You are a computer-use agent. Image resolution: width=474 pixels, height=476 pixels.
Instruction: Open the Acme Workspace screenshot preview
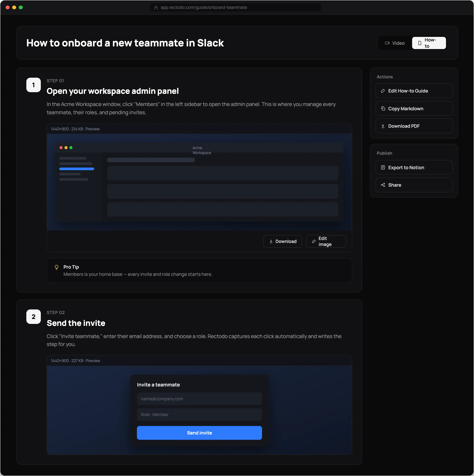pos(199,182)
